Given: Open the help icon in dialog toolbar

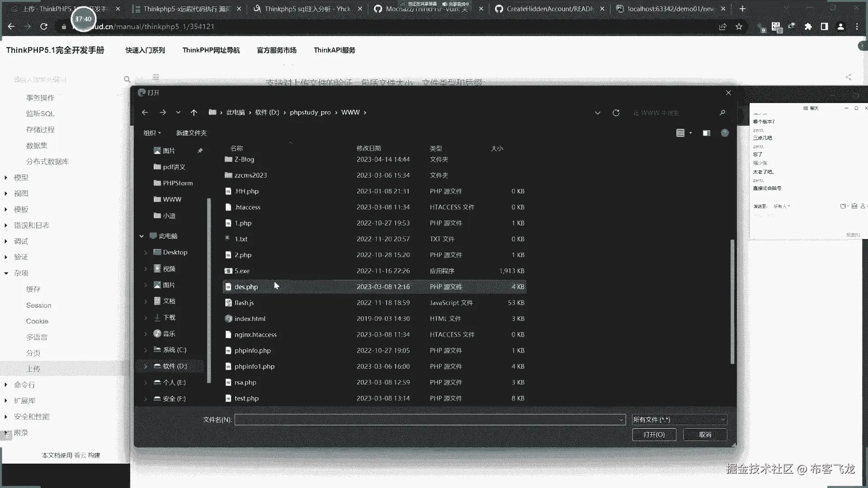Looking at the screenshot, I should coord(725,133).
